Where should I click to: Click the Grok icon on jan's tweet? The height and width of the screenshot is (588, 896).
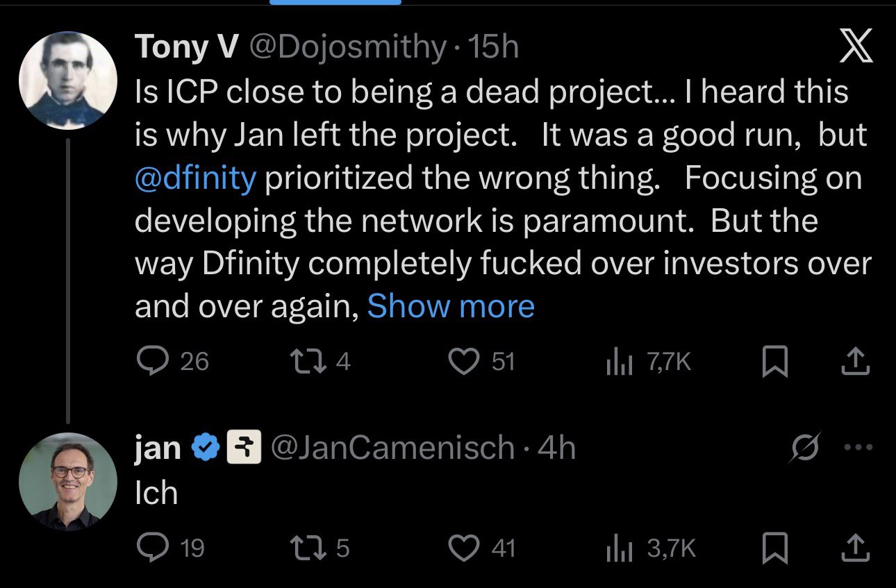[x=805, y=448]
